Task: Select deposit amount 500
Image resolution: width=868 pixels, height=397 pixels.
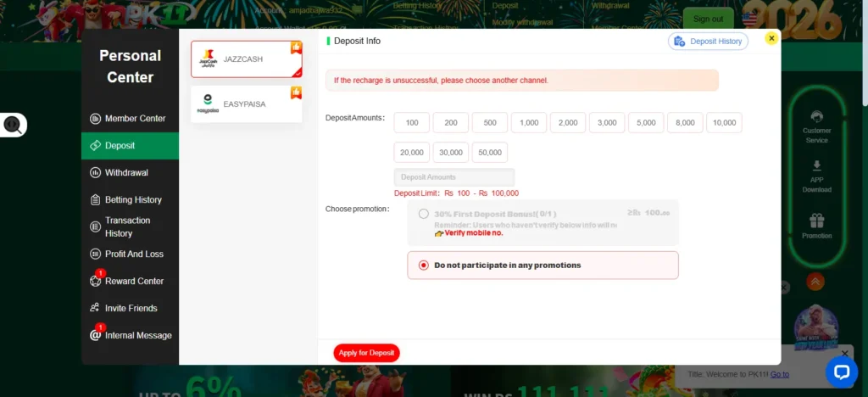Action: coord(490,123)
